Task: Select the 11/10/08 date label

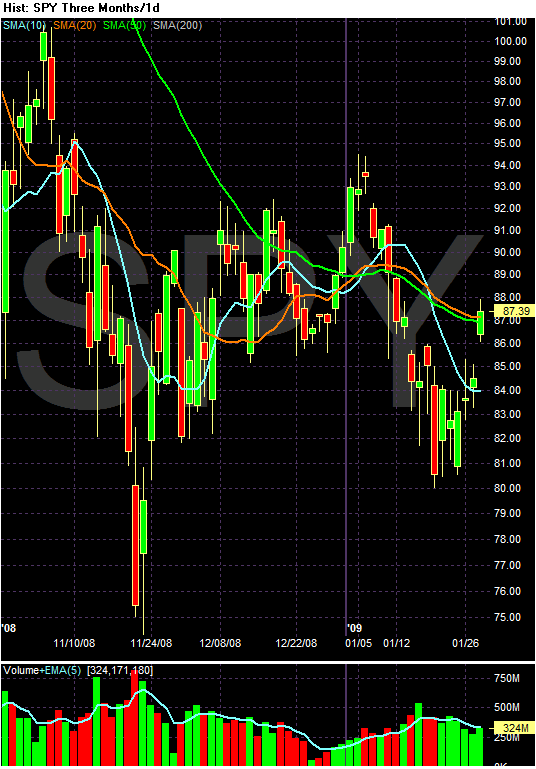Action: (x=74, y=643)
